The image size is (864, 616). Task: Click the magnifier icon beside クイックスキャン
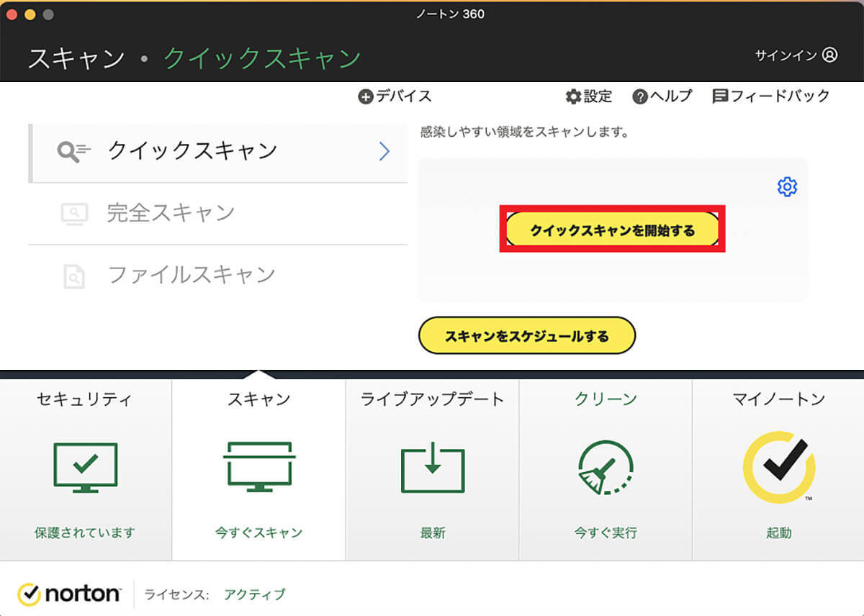[x=74, y=151]
